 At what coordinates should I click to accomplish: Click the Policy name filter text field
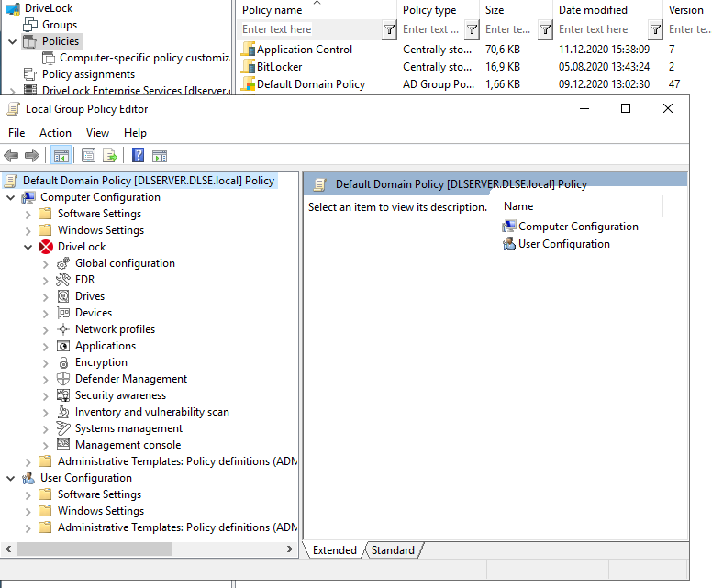click(x=311, y=29)
